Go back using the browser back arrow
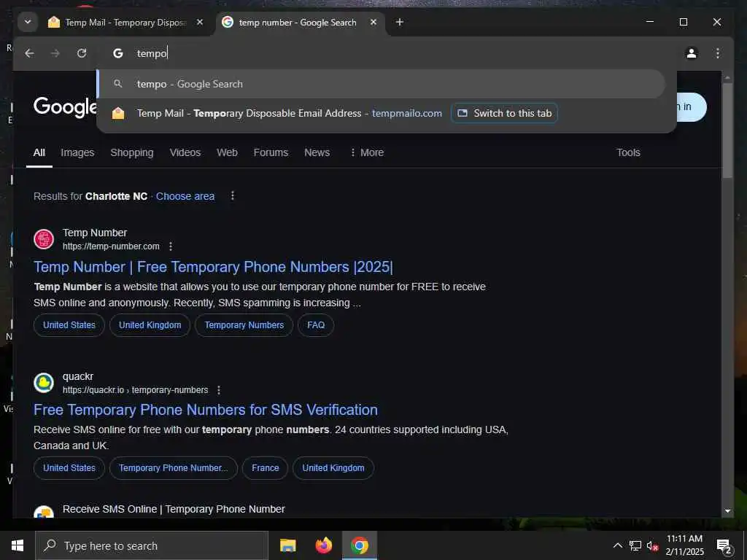This screenshot has width=747, height=560. [x=29, y=53]
